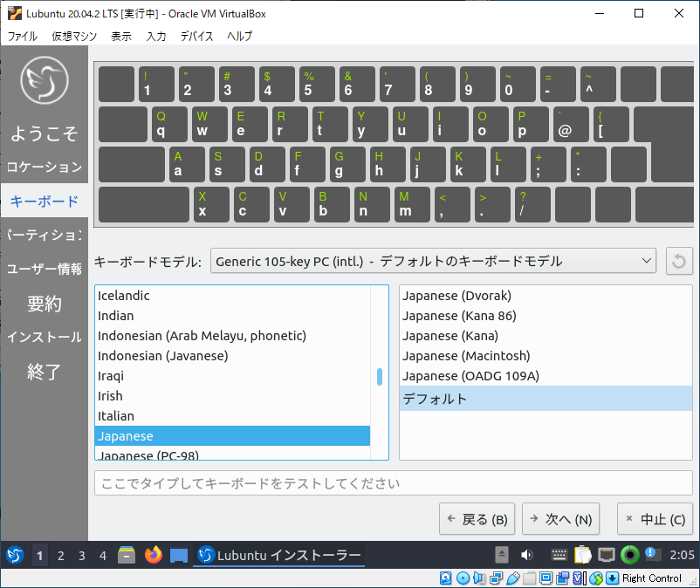700x588 pixels.
Task: Click the keyboard layout tray icon
Action: click(x=559, y=555)
